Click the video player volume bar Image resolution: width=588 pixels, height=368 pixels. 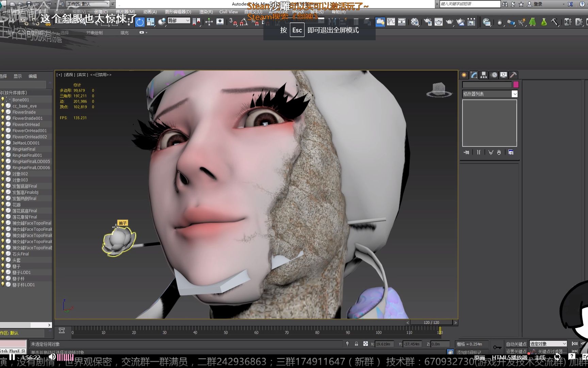pos(65,357)
